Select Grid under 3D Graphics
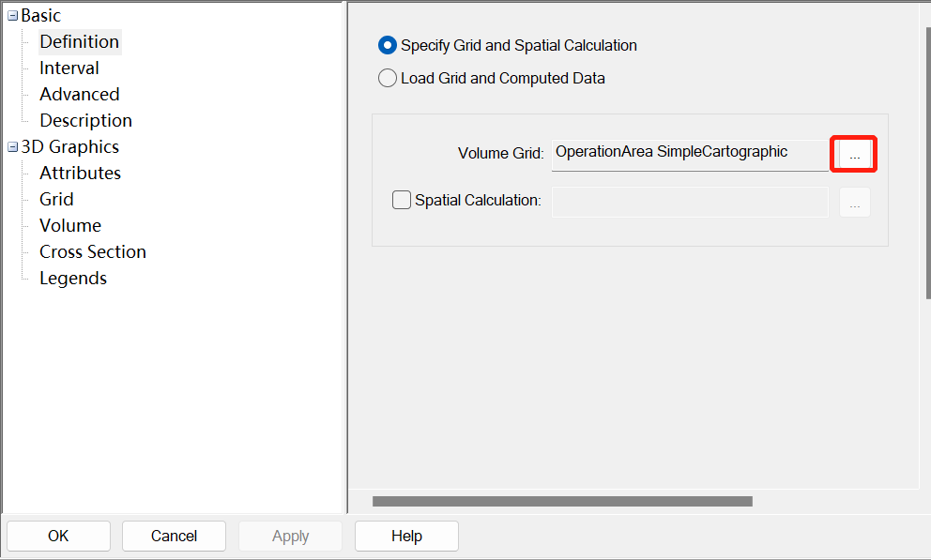The width and height of the screenshot is (931, 560). click(56, 200)
